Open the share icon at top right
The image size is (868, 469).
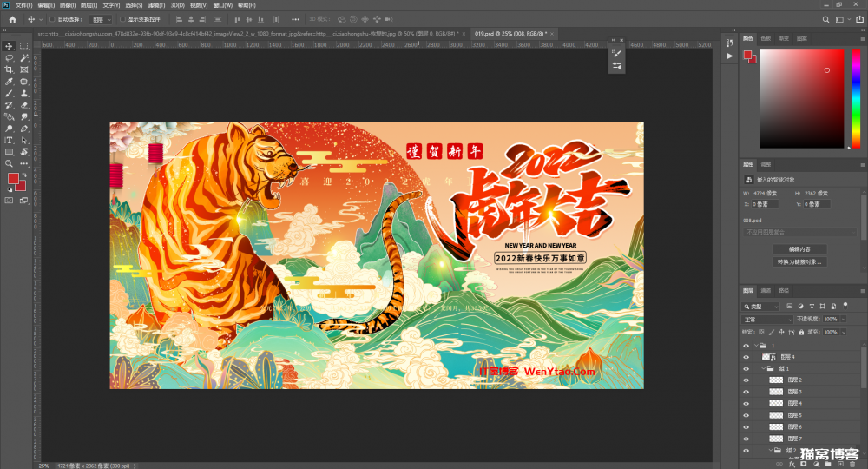tap(859, 19)
